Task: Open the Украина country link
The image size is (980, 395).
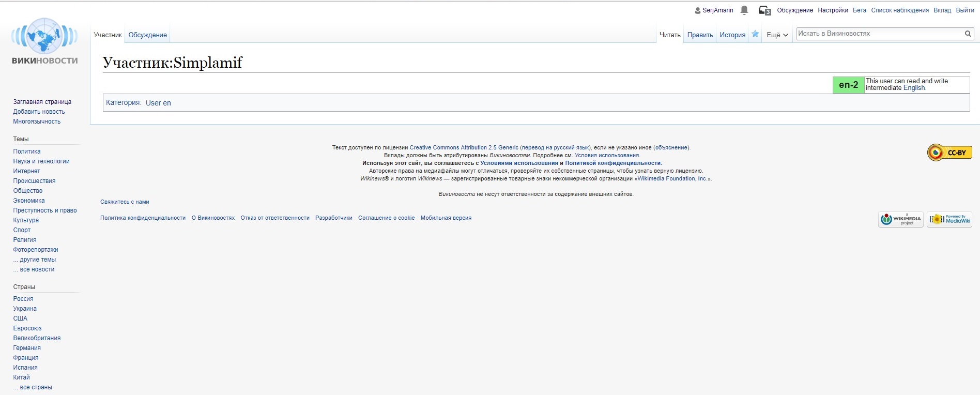Action: [x=25, y=309]
